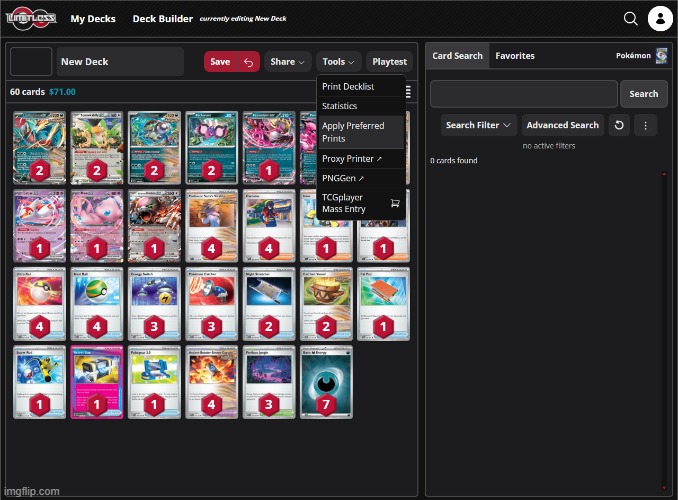678x500 pixels.
Task: Click the search results scrollbar
Action: (664, 331)
